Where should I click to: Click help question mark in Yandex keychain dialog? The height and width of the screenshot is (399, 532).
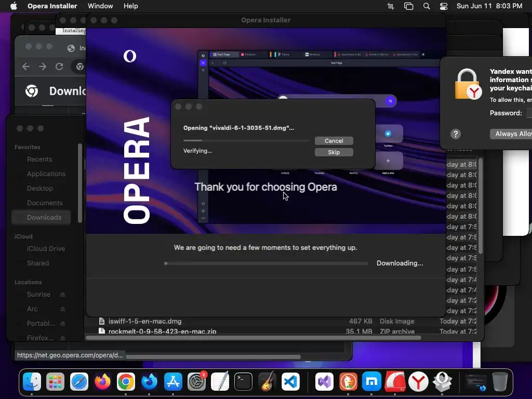click(456, 134)
